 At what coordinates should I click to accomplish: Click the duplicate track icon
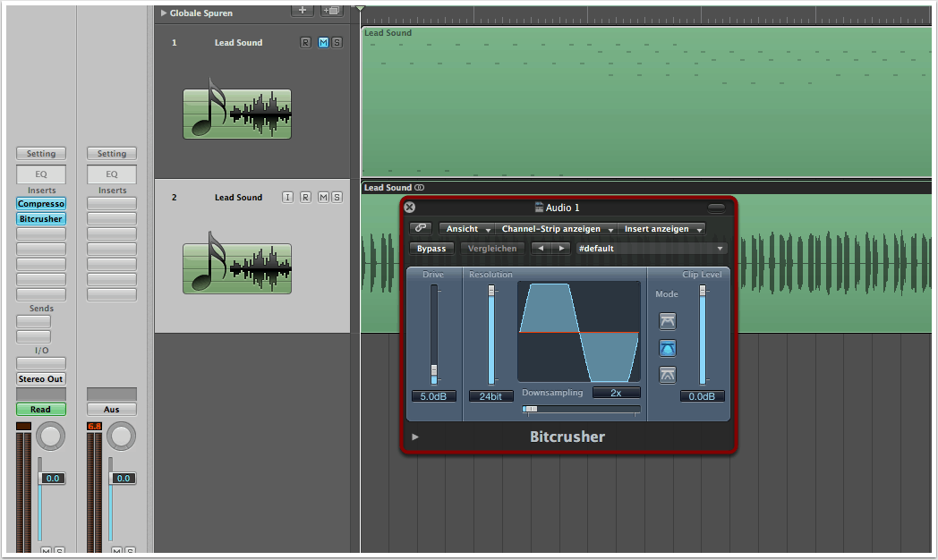tap(331, 10)
